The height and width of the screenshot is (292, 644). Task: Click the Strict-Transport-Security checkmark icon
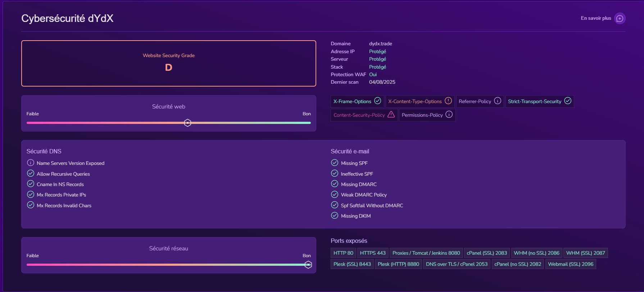click(x=567, y=101)
